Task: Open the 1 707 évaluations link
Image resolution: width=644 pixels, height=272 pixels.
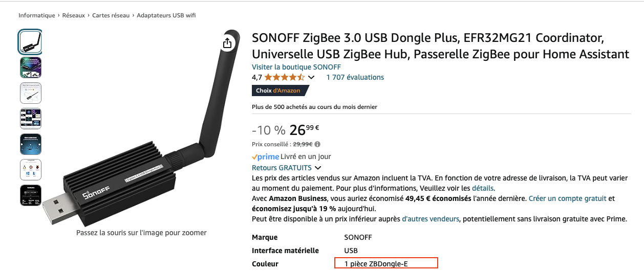Action: (x=355, y=78)
